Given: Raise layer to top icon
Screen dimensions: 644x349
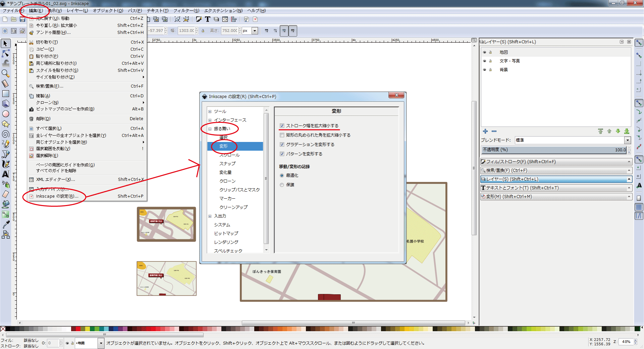Looking at the screenshot, I should tap(600, 131).
